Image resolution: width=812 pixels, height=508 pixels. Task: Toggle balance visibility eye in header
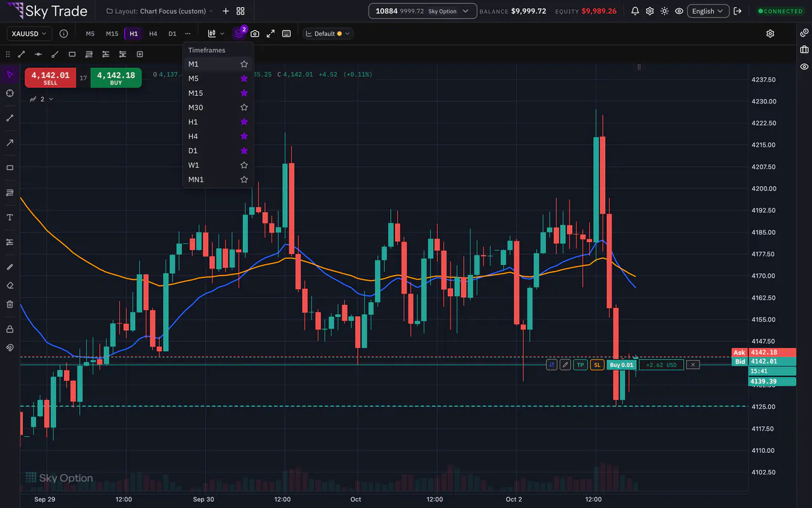[679, 11]
